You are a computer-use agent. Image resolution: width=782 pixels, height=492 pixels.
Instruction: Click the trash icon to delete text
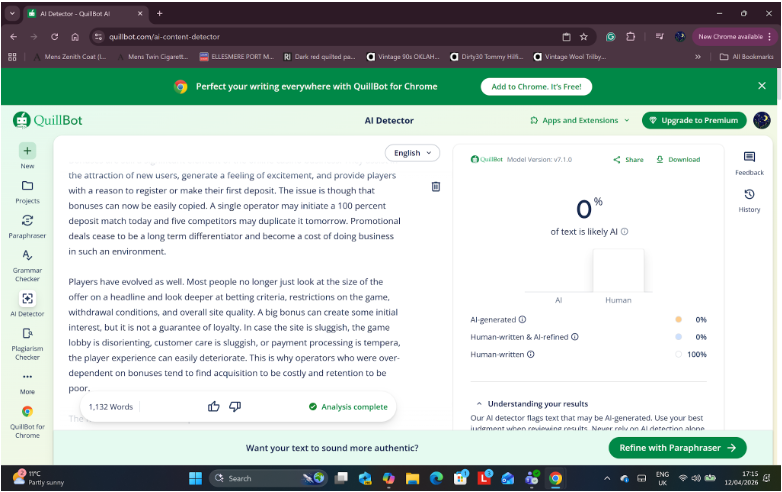tap(436, 187)
